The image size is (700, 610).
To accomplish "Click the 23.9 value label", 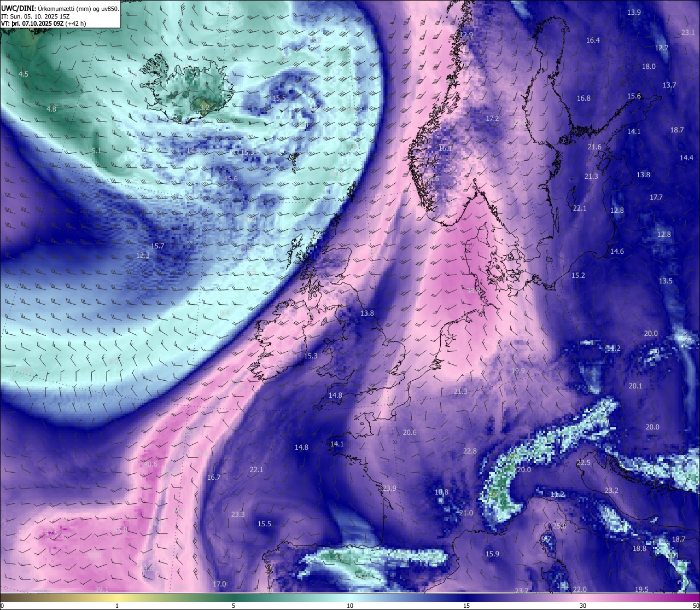I will pyautogui.click(x=389, y=489).
